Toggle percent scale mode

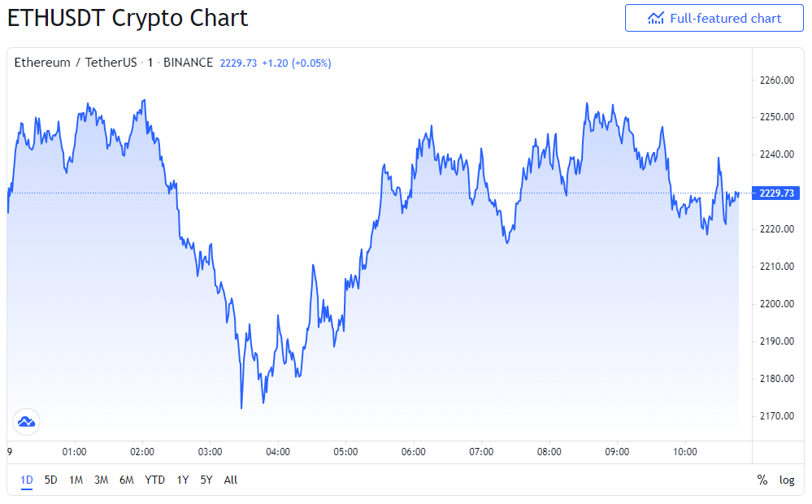click(762, 480)
